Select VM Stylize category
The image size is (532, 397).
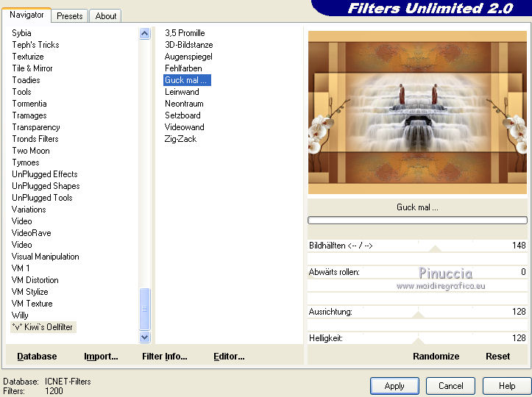tap(30, 292)
